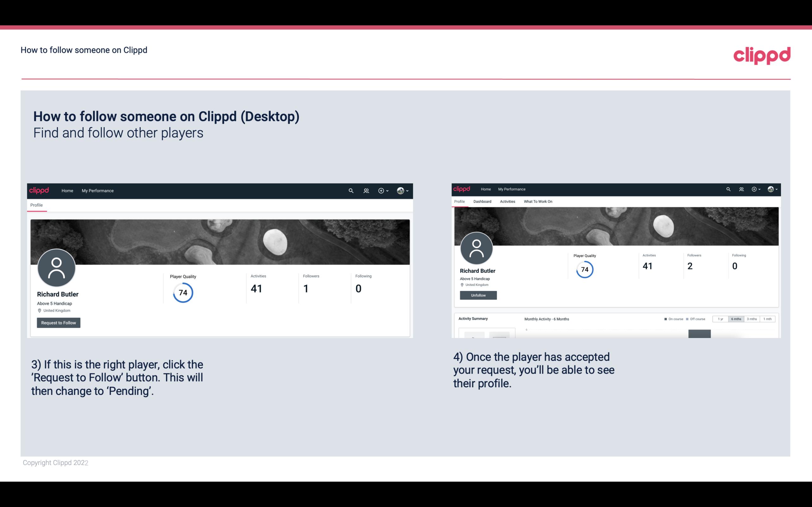Viewport: 812px width, 507px height.
Task: Click the Player Quality score circle 74
Action: pyautogui.click(x=182, y=292)
